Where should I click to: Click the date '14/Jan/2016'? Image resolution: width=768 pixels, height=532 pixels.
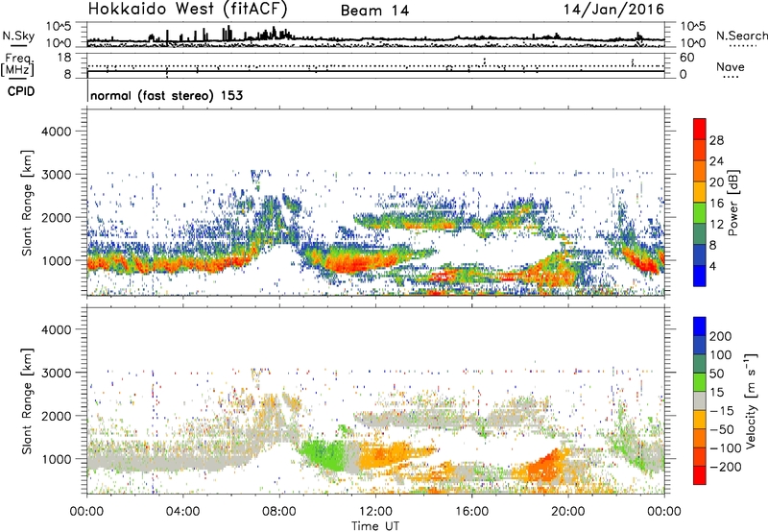pyautogui.click(x=613, y=9)
